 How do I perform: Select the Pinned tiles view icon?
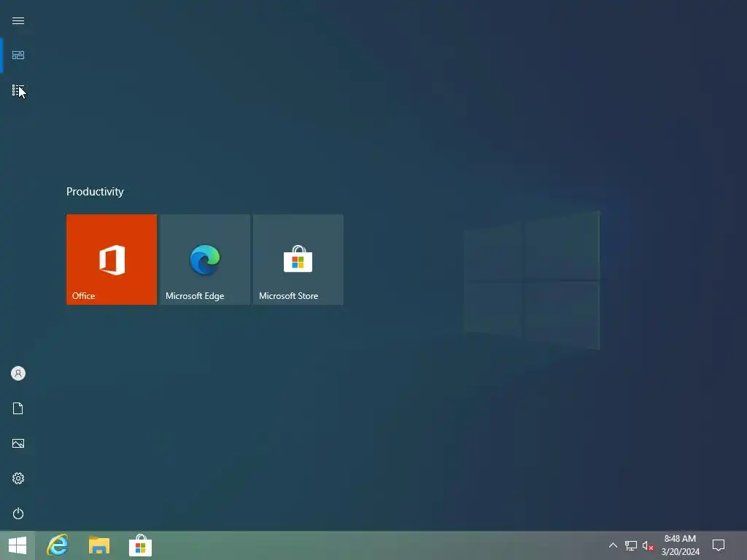click(x=18, y=55)
